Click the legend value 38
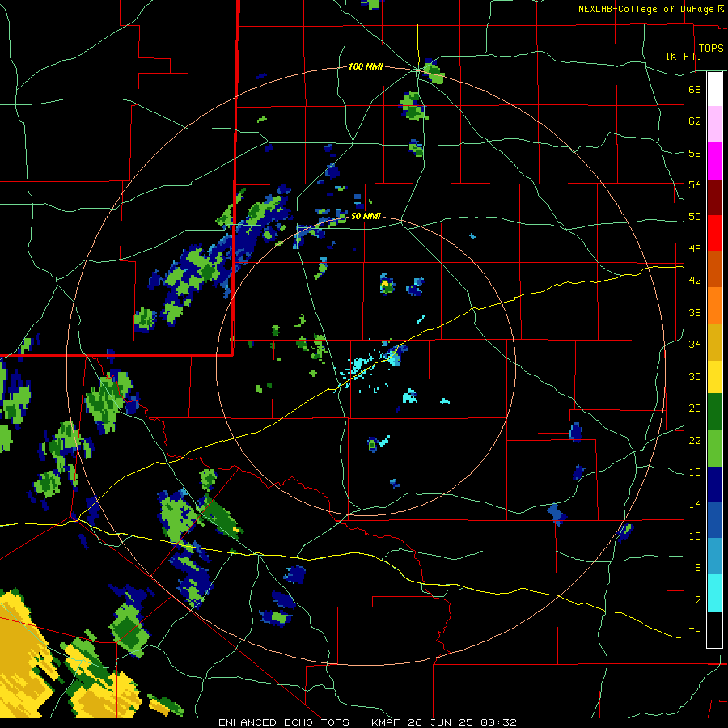 [x=695, y=312]
